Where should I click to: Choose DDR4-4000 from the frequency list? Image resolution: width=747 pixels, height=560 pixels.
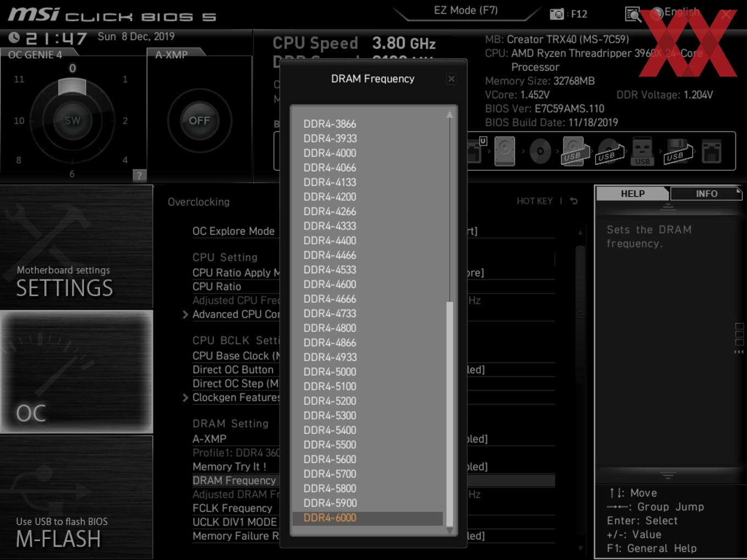(330, 153)
